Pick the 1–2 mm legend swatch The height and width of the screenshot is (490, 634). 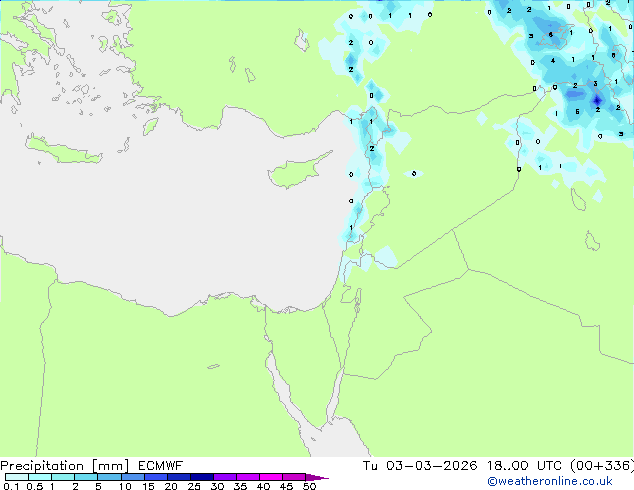pos(63,477)
